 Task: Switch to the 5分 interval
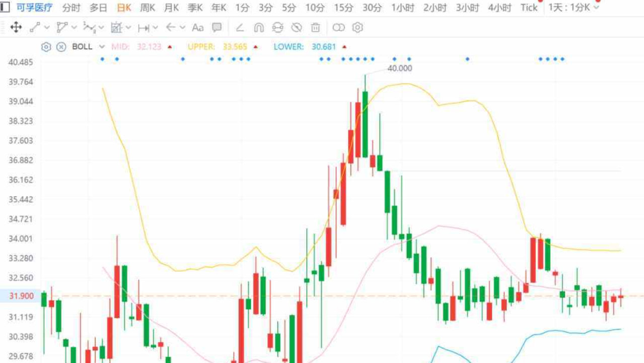click(x=289, y=8)
